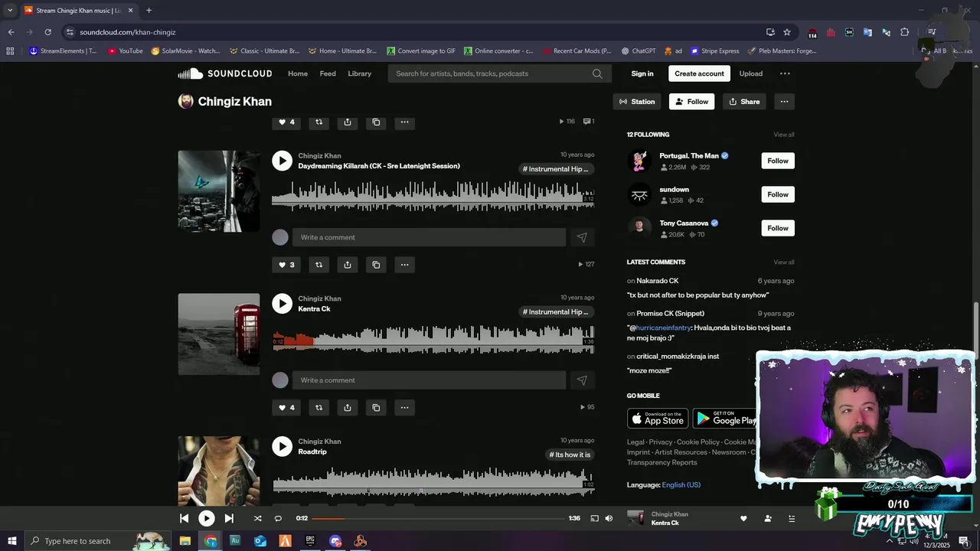View all following

click(x=784, y=135)
